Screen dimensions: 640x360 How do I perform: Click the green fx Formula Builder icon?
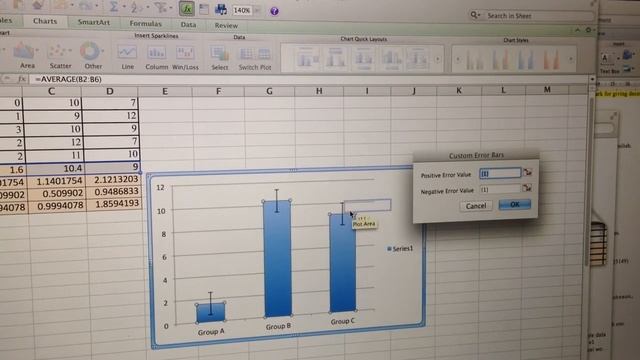point(187,9)
